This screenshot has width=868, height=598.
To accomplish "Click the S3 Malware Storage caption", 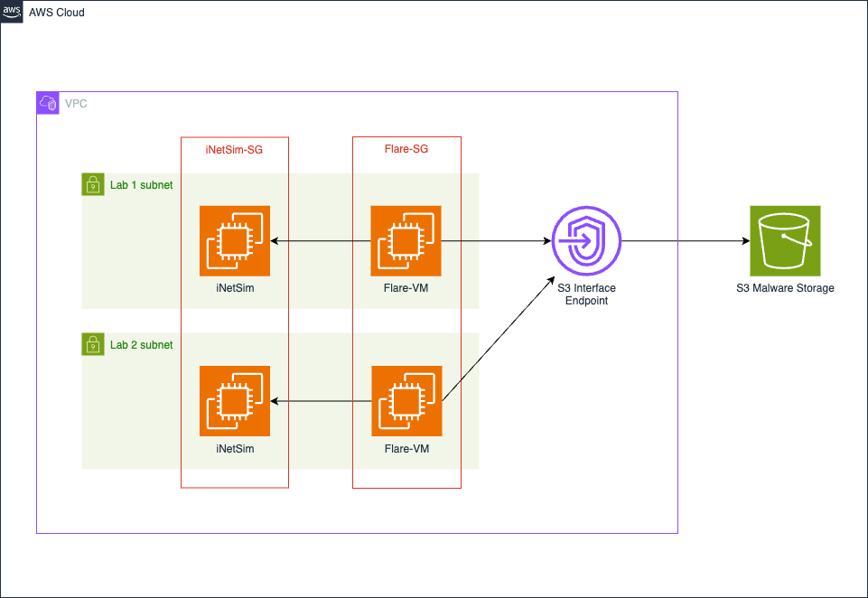I will tap(785, 288).
